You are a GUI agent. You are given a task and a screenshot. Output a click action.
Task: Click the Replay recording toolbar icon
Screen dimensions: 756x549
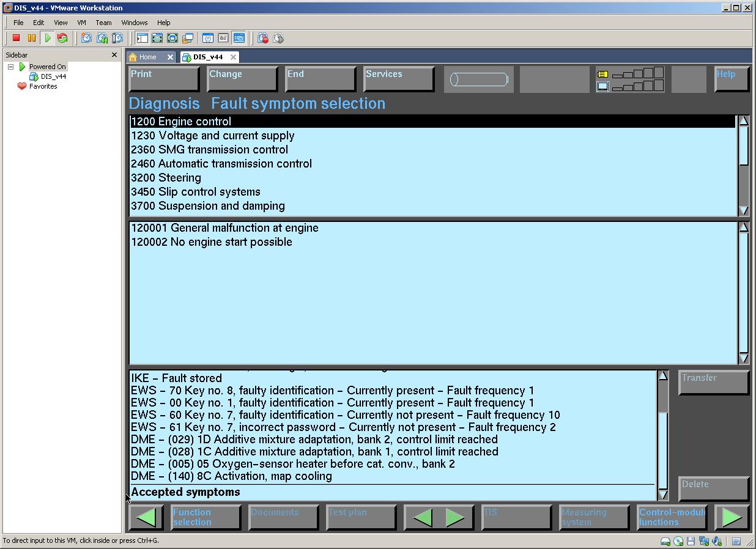278,38
